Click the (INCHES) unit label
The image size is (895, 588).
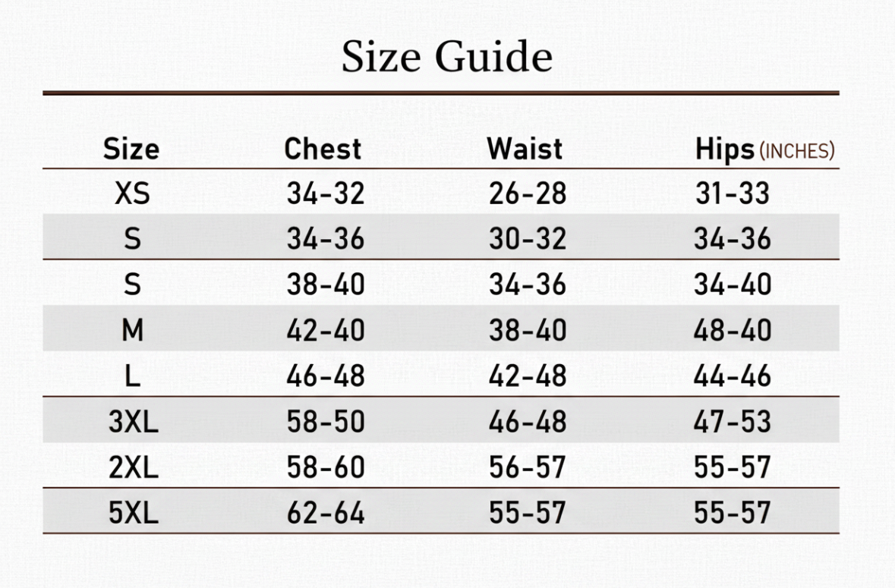pyautogui.click(x=797, y=151)
